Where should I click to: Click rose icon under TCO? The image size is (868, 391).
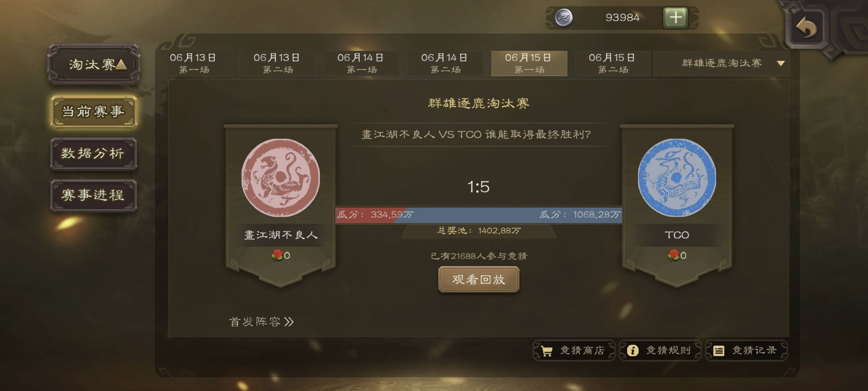[x=673, y=255]
